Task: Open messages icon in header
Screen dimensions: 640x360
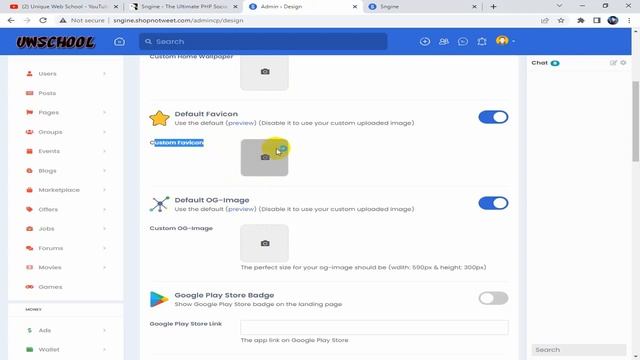Action: (x=463, y=42)
